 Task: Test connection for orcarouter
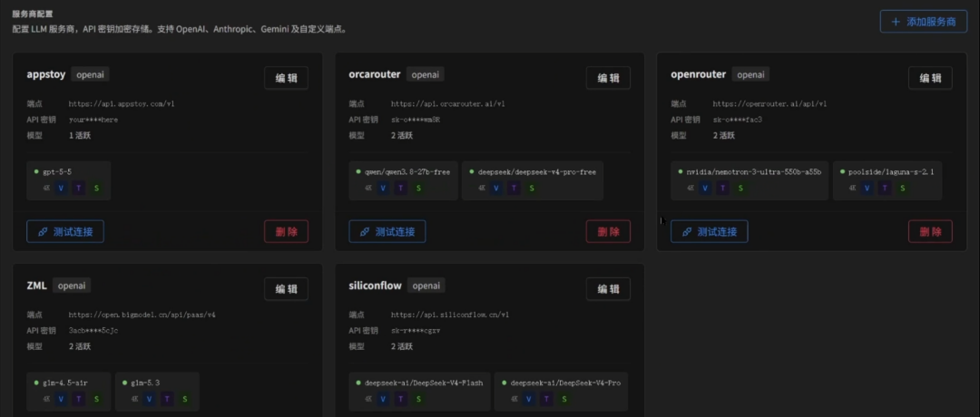(387, 231)
